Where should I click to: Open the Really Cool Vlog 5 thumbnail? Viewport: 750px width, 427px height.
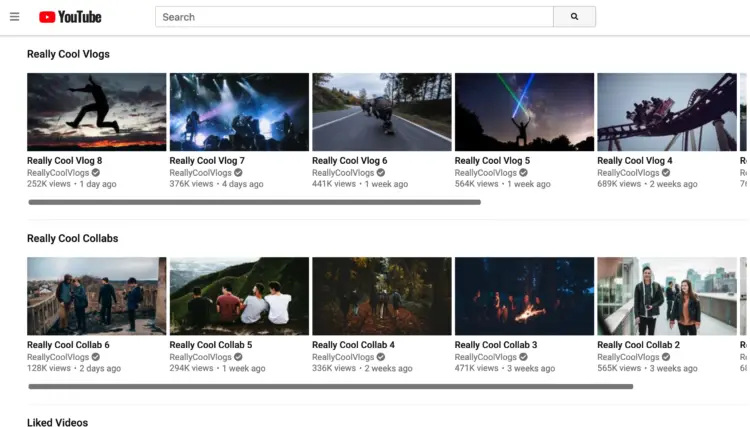click(x=524, y=112)
